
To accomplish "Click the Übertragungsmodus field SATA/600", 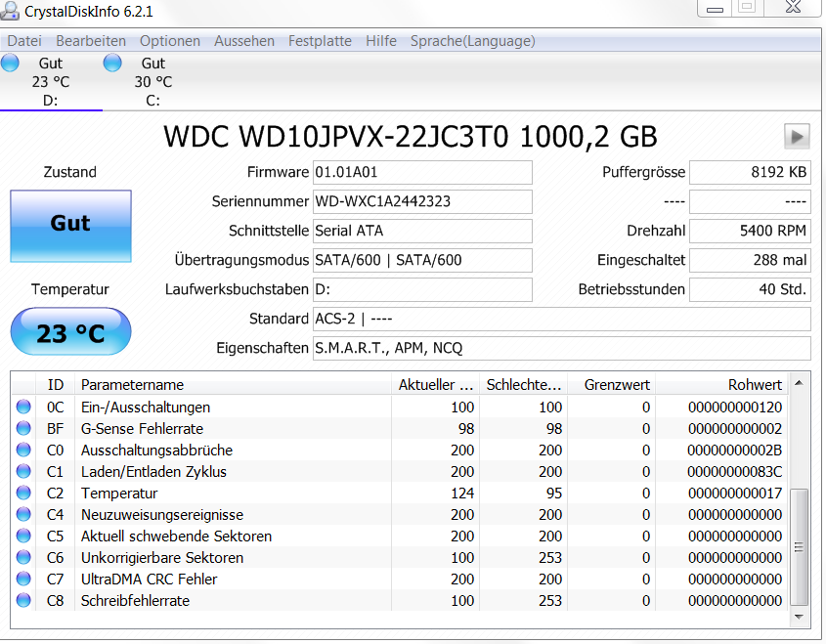I will (x=422, y=260).
